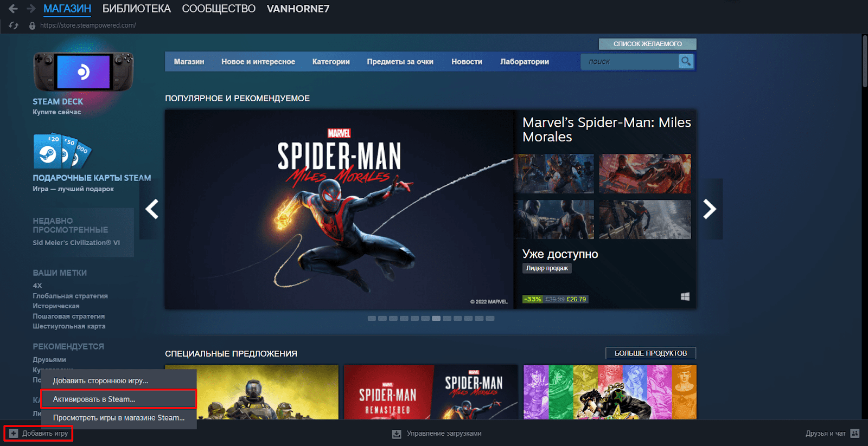The image size is (868, 446).
Task: Open the БИБЛИОТЕКА tab
Action: pyautogui.click(x=137, y=9)
